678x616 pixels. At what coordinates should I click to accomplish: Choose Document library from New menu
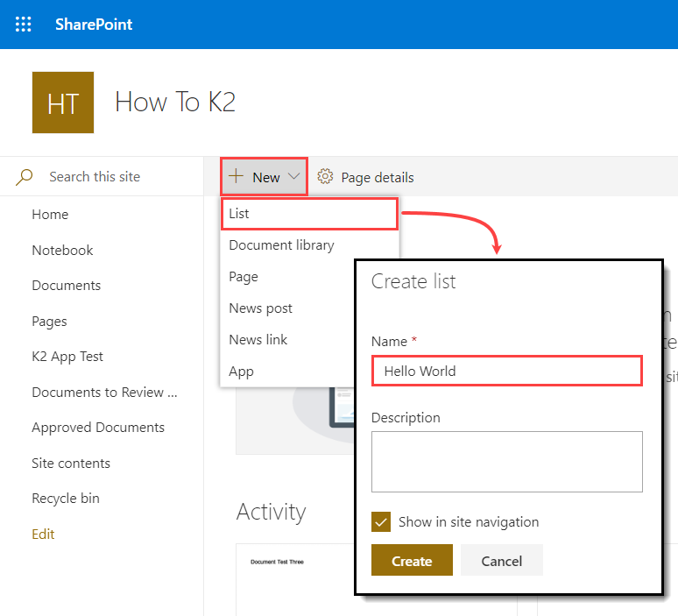click(x=281, y=245)
